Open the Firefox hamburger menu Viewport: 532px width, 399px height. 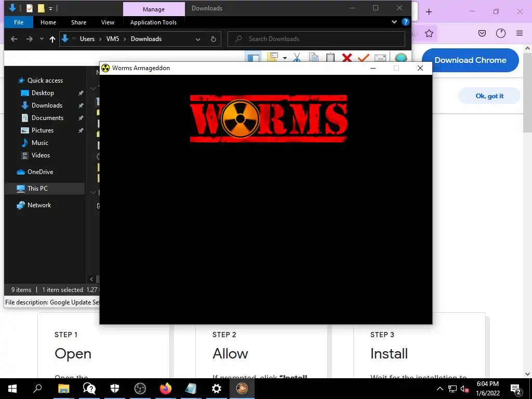tap(520, 33)
